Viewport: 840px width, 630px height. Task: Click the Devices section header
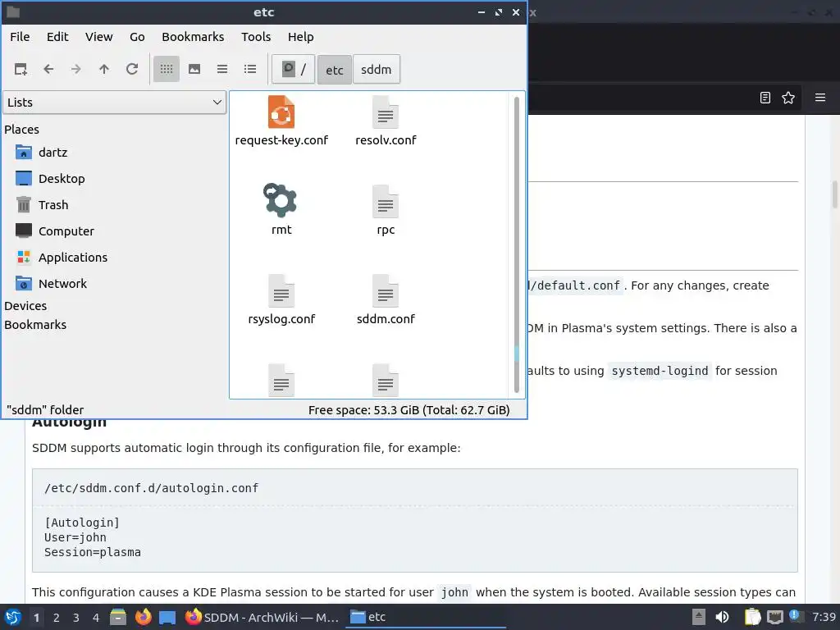pyautogui.click(x=25, y=306)
